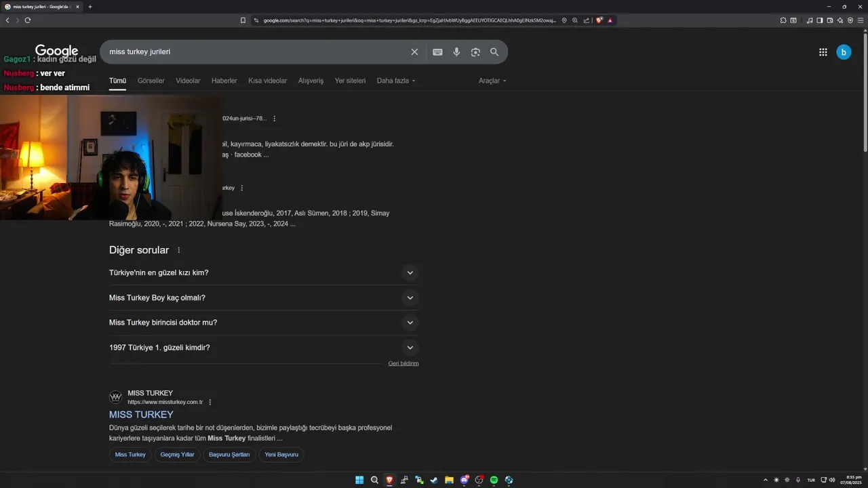Switch to the Görseller tab
Image resolution: width=868 pixels, height=488 pixels.
click(x=151, y=81)
